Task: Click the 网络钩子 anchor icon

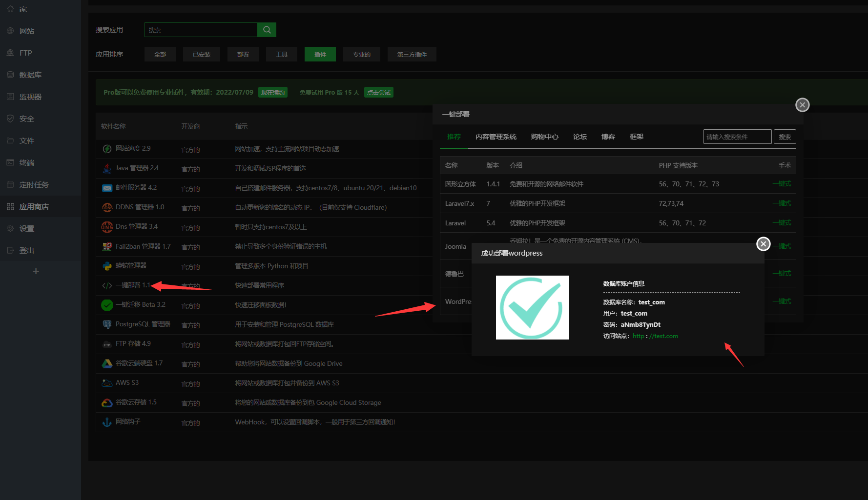Action: (107, 422)
